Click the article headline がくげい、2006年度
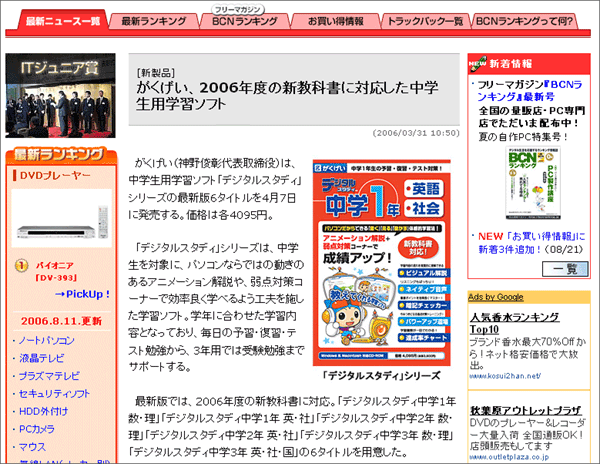The height and width of the screenshot is (464, 600). pyautogui.click(x=287, y=96)
